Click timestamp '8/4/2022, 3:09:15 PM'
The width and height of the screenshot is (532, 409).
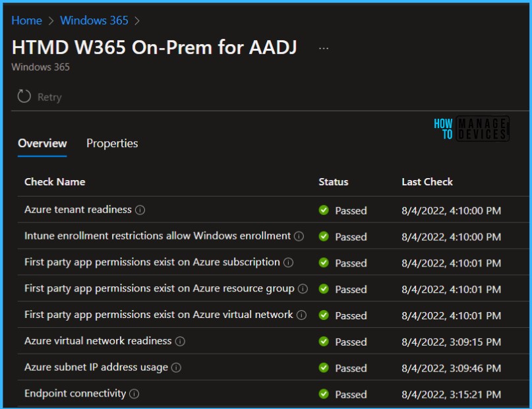click(x=452, y=342)
